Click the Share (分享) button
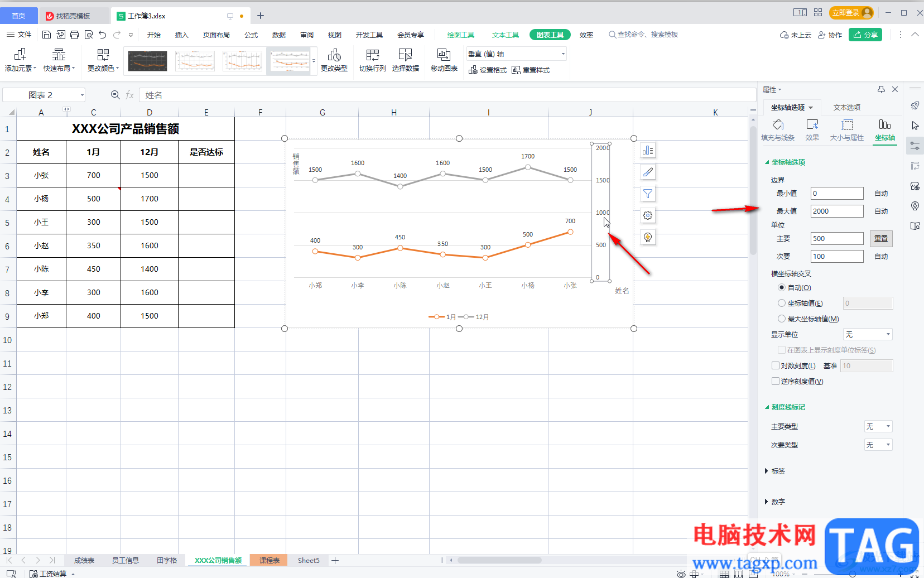The image size is (924, 578). click(x=865, y=35)
